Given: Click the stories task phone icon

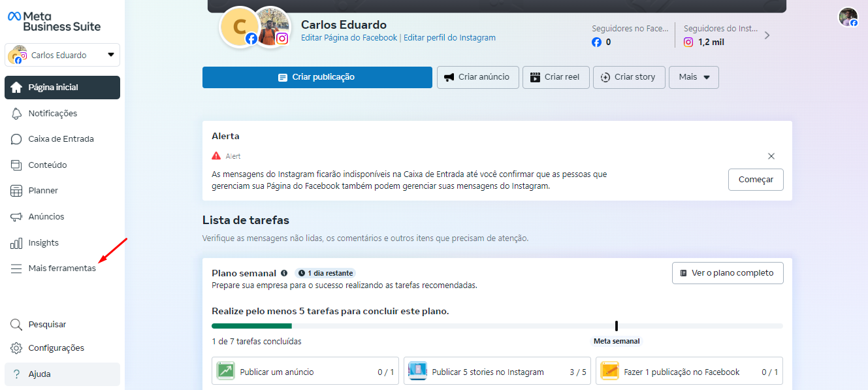Looking at the screenshot, I should [418, 371].
